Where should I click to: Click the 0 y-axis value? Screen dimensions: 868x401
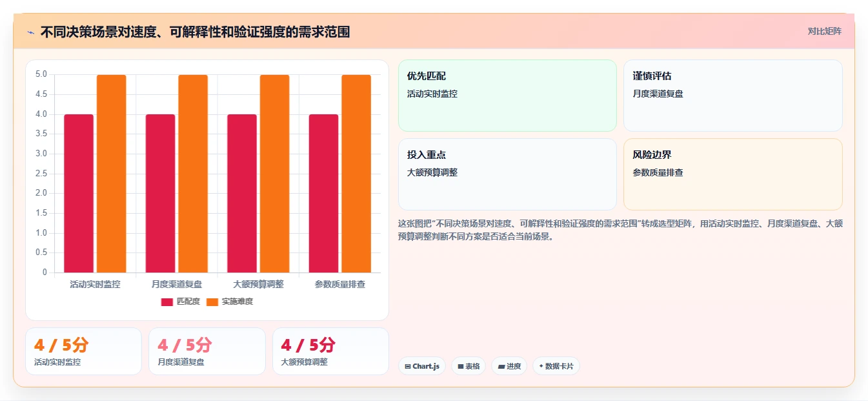[x=45, y=272]
